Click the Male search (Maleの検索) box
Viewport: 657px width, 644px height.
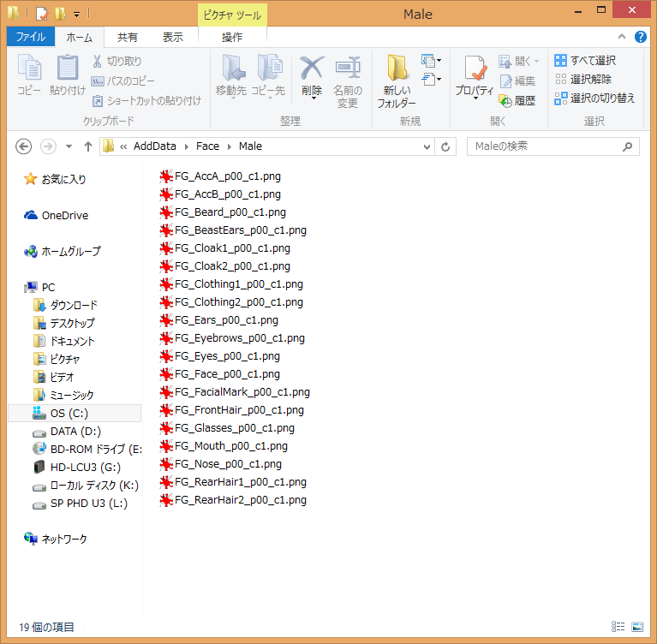553,146
